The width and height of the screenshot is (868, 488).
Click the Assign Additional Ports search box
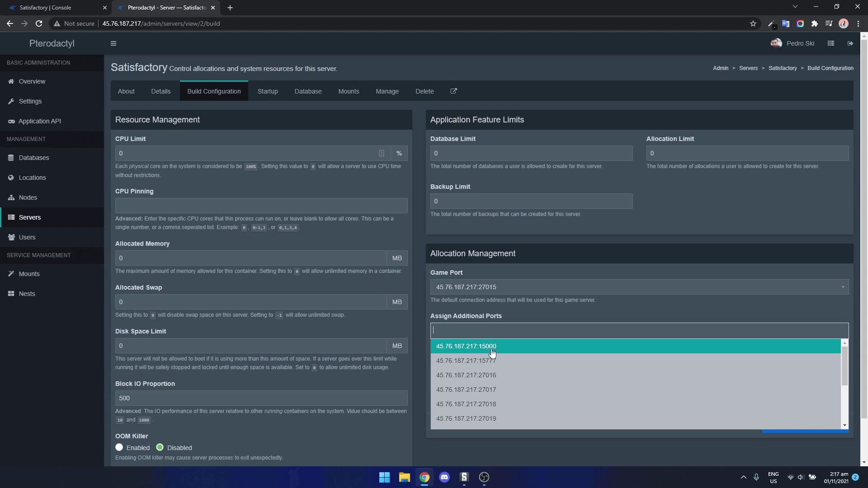pos(639,330)
